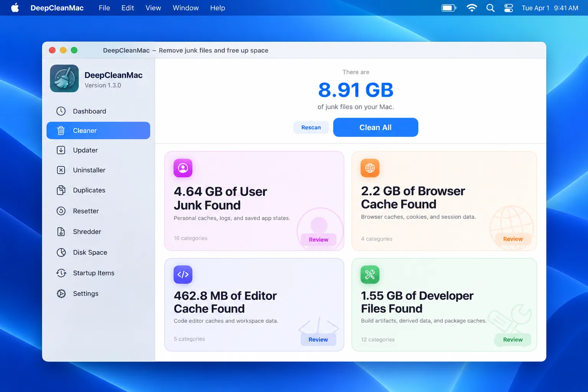Review the Developer Files category
Image resolution: width=588 pixels, height=392 pixels.
[x=513, y=340]
